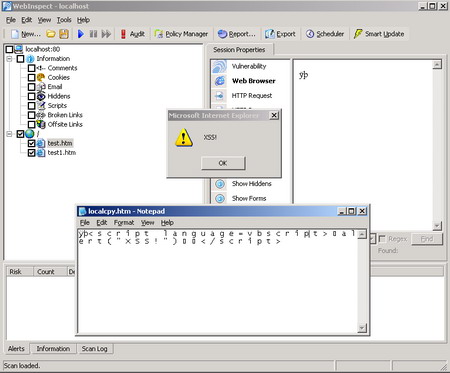Toggle the Regex checkbox
Image resolution: width=450 pixels, height=373 pixels.
click(382, 239)
